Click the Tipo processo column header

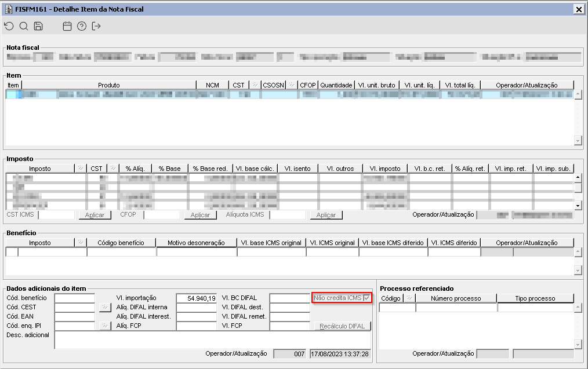535,298
